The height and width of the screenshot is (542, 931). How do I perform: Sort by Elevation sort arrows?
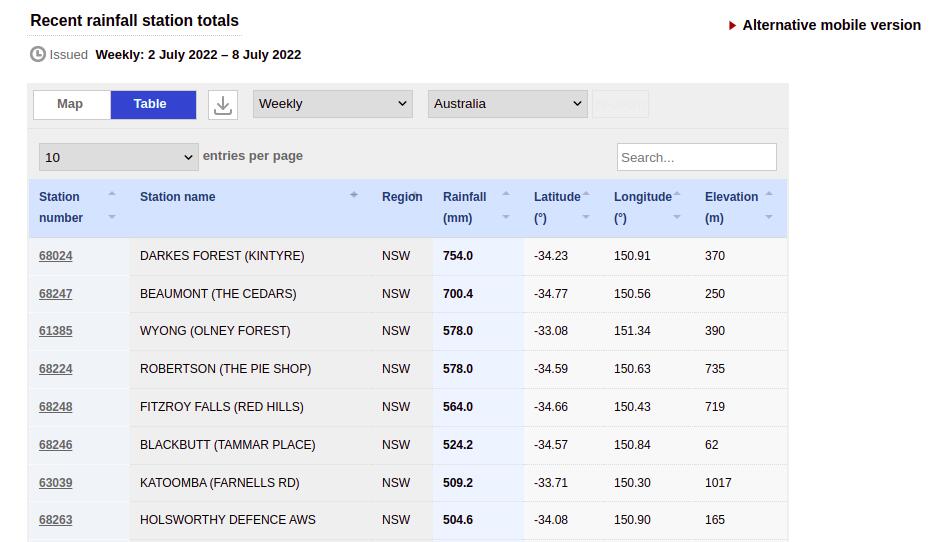[769, 205]
